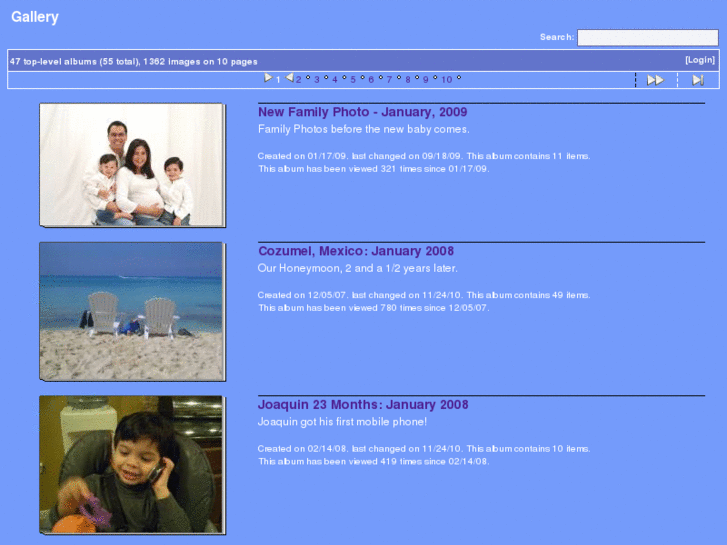Click 'Created on 01/17/09' info line
The image size is (727, 545).
424,156
